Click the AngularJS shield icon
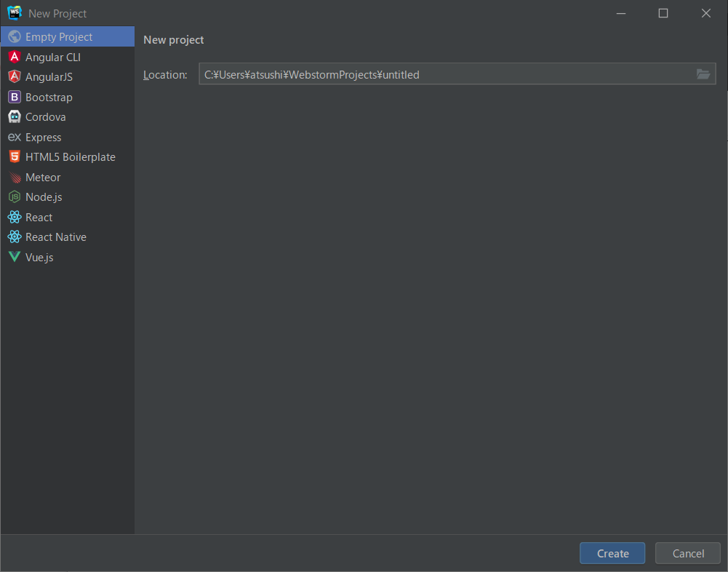This screenshot has height=572, width=728. (x=15, y=76)
